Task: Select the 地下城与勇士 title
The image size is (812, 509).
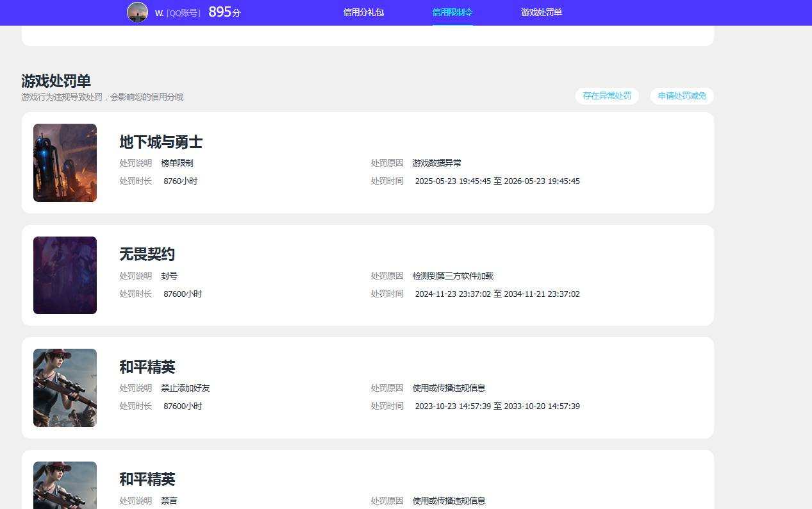Action: tap(161, 142)
